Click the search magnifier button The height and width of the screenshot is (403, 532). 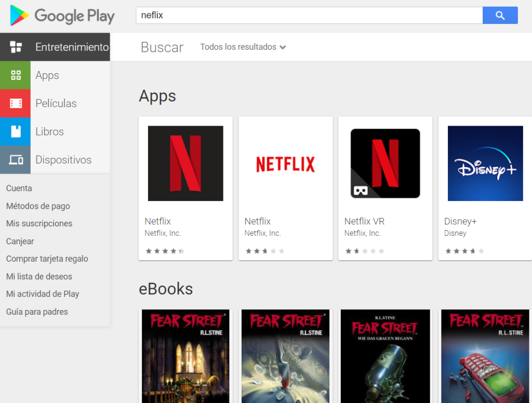click(x=499, y=16)
